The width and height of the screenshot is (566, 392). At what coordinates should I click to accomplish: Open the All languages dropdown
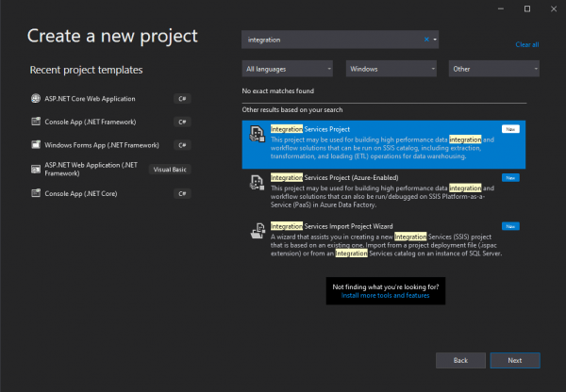pos(288,69)
